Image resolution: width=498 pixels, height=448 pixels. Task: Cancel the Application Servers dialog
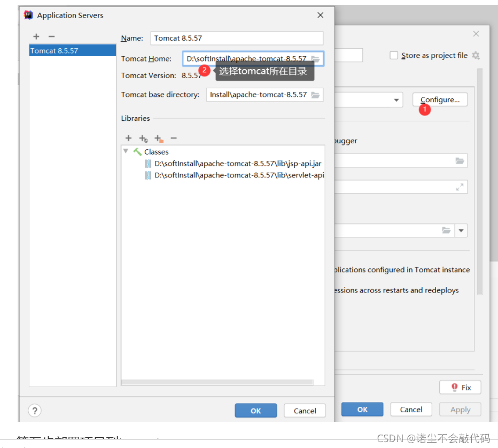click(305, 411)
